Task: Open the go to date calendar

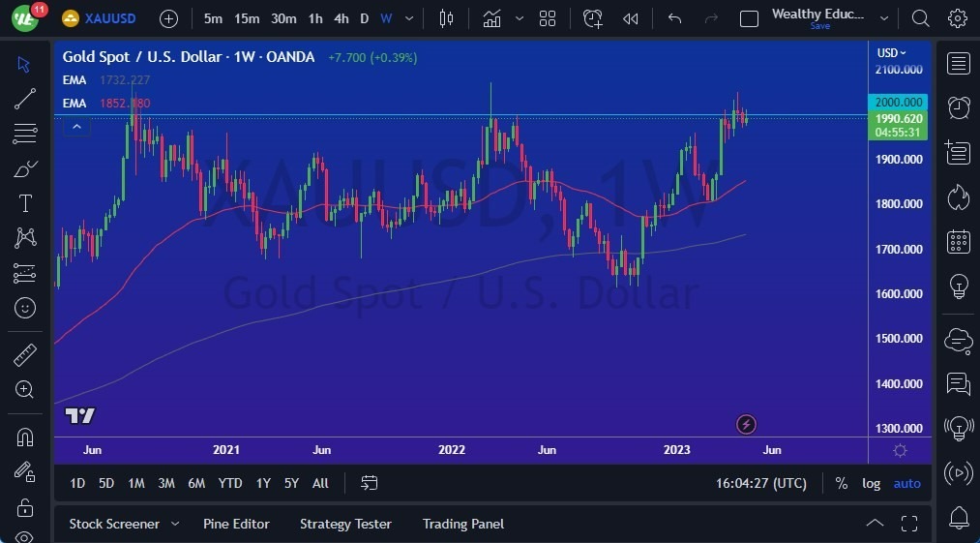Action: [370, 483]
